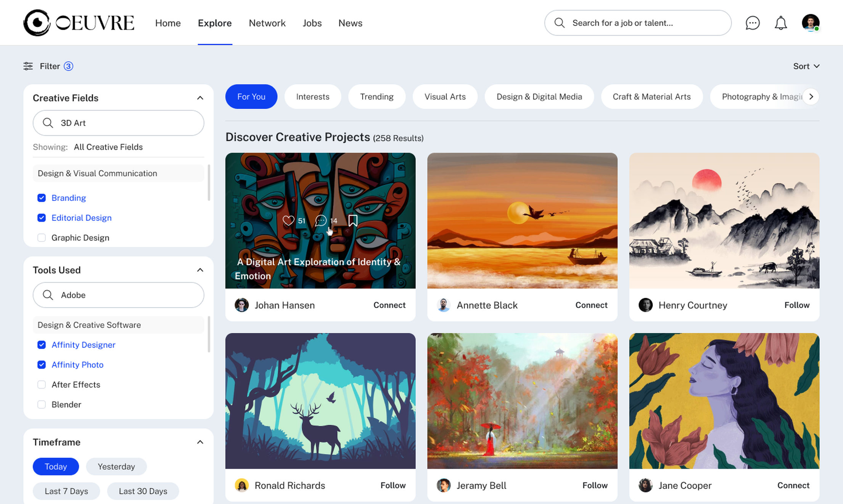Click Henry Courtney's avatar
Viewport: 843px width, 504px height.
point(645,305)
